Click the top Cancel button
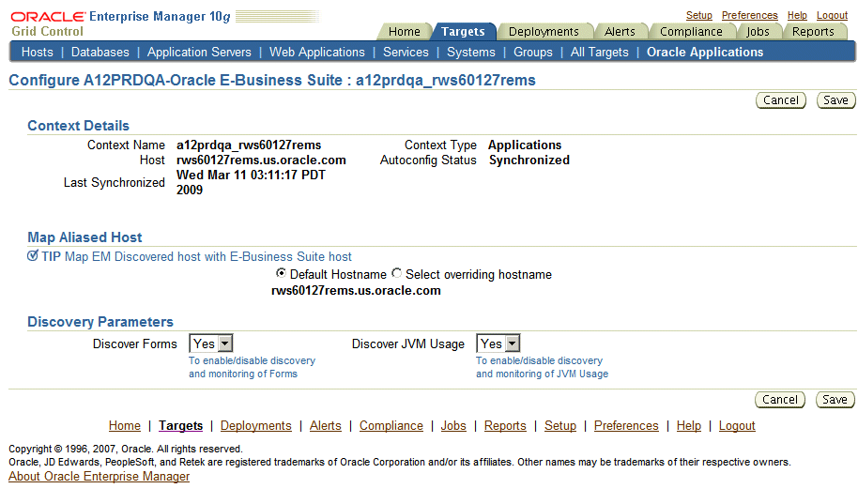Viewport: 858px width, 504px height. pyautogui.click(x=781, y=100)
